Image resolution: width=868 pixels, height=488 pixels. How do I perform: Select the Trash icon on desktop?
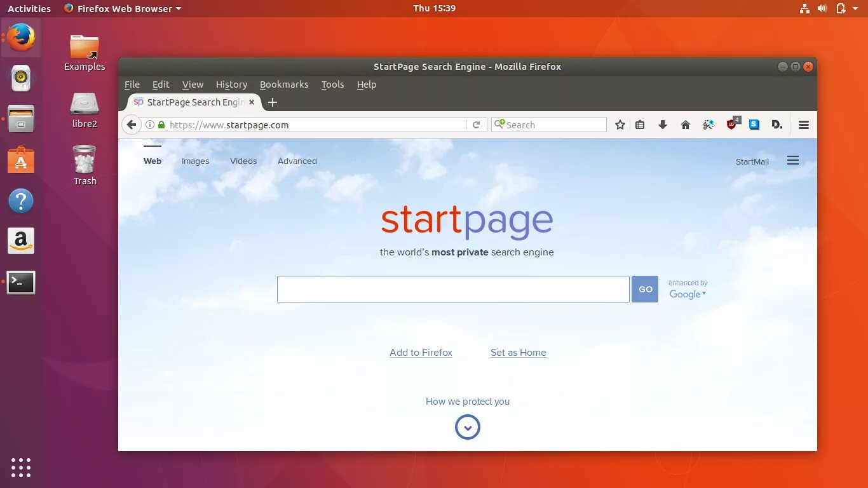click(85, 165)
